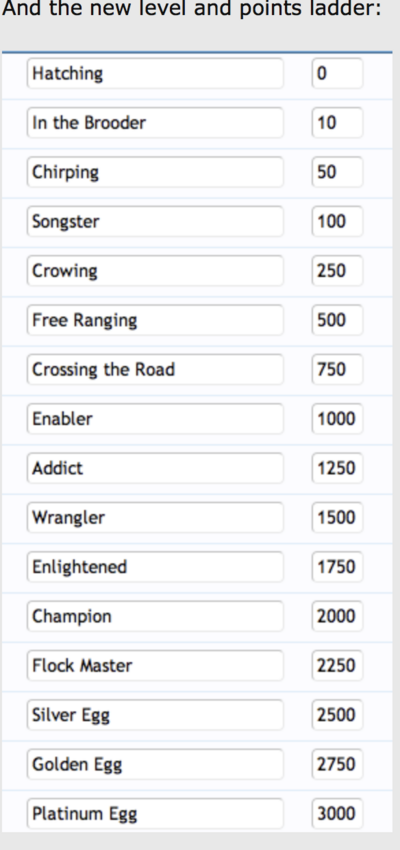The height and width of the screenshot is (850, 400).
Task: Click the Songster title field
Action: click(155, 221)
